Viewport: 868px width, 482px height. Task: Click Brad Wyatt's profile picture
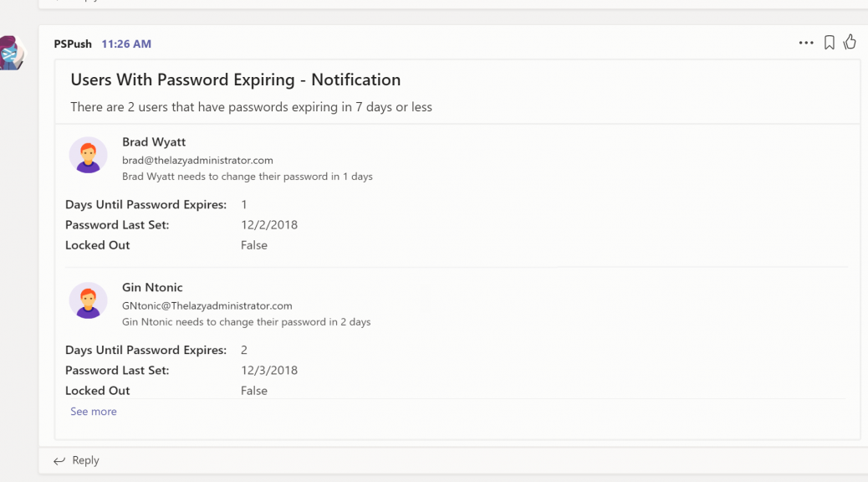(x=88, y=155)
